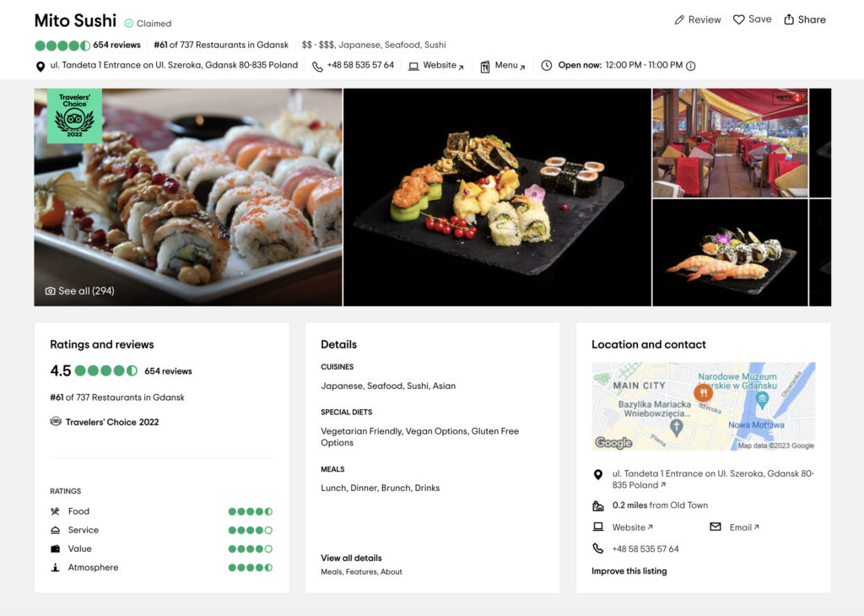
Task: Click header phone number +48 58 535 57 64
Action: point(360,65)
